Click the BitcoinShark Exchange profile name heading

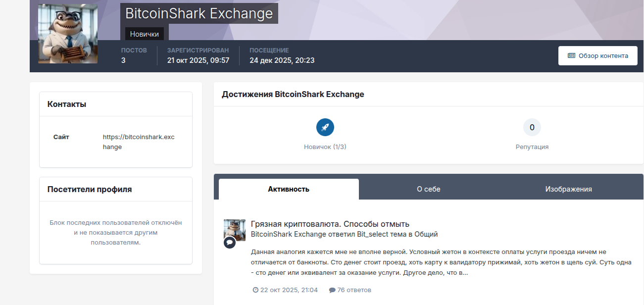coord(199,13)
